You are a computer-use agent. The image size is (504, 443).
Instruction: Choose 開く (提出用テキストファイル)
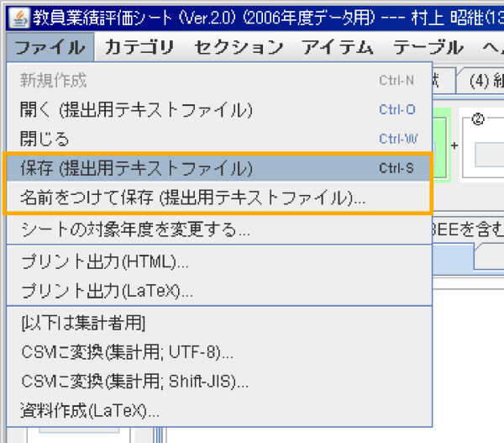136,110
